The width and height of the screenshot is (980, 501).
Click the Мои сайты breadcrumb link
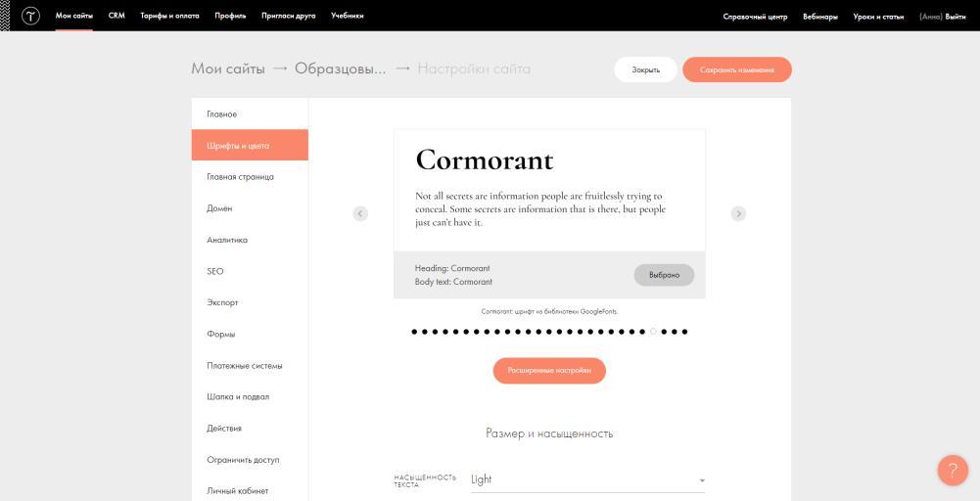point(228,69)
